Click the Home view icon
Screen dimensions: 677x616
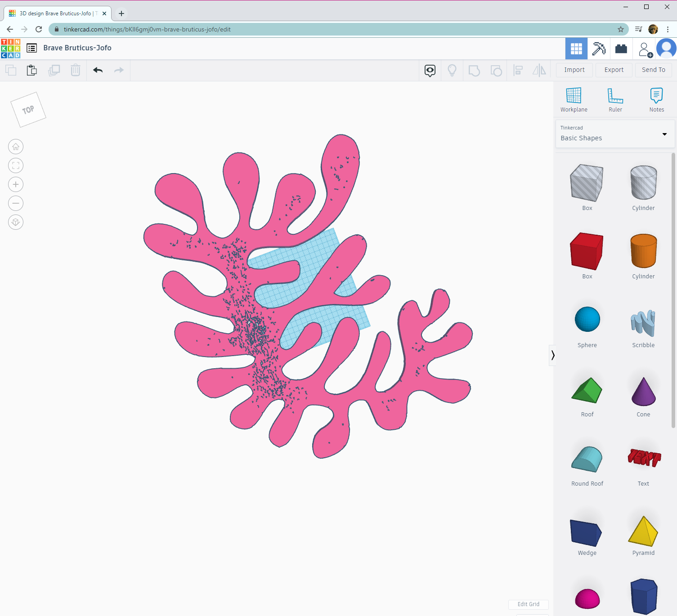pyautogui.click(x=16, y=147)
